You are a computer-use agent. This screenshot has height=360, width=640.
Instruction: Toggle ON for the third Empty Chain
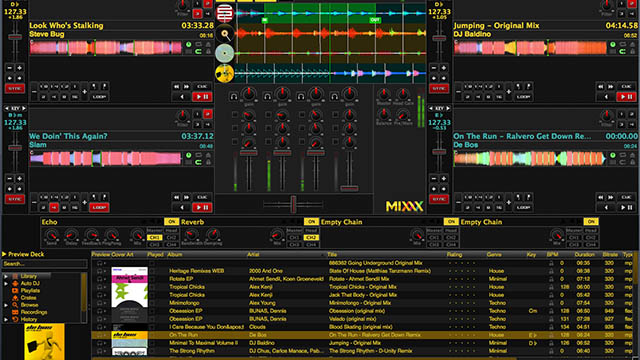point(451,222)
